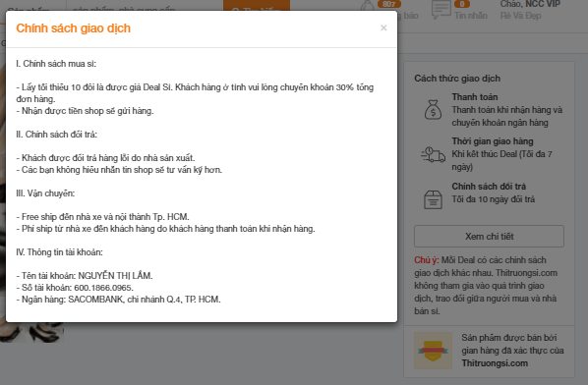The image size is (588, 385).
Task: Click the Ngân hàng SACOMBANK line
Action: 119,300
